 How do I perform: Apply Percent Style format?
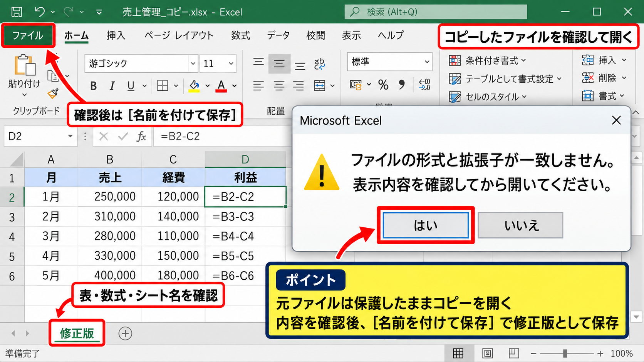pos(383,85)
